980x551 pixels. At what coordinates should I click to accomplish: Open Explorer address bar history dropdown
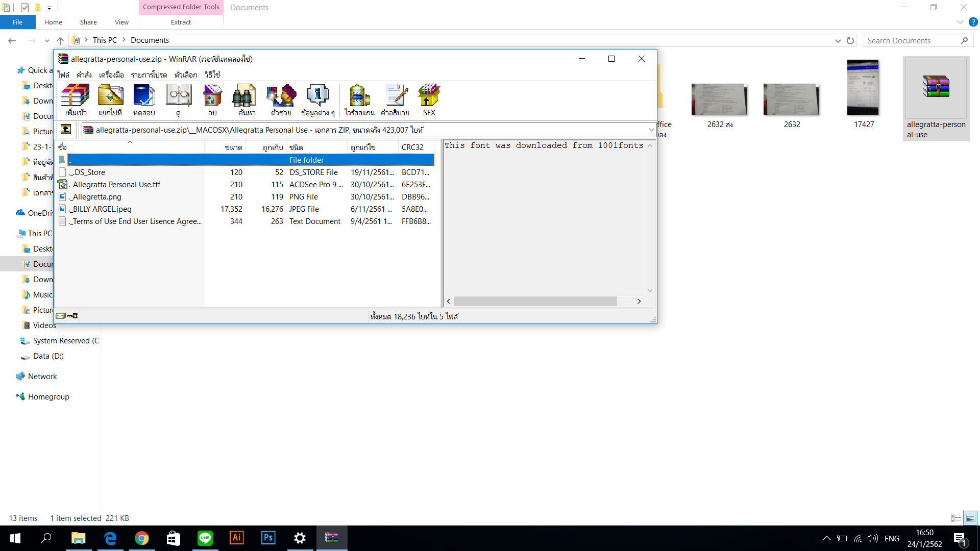coord(838,41)
